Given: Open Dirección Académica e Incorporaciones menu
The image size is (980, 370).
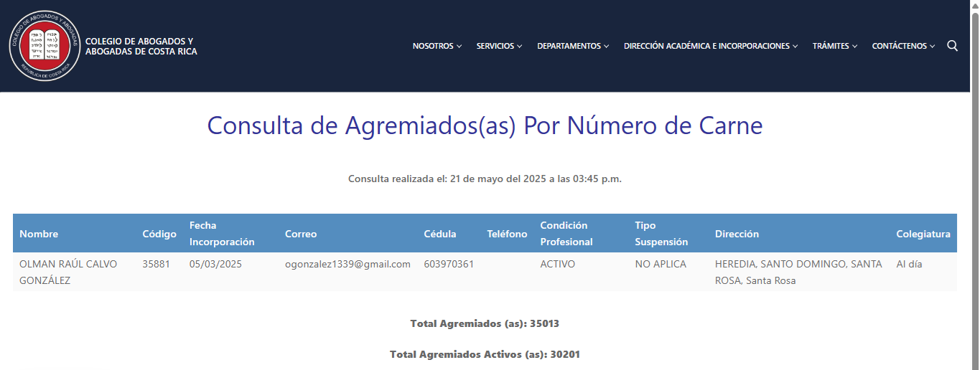Looking at the screenshot, I should tap(710, 46).
